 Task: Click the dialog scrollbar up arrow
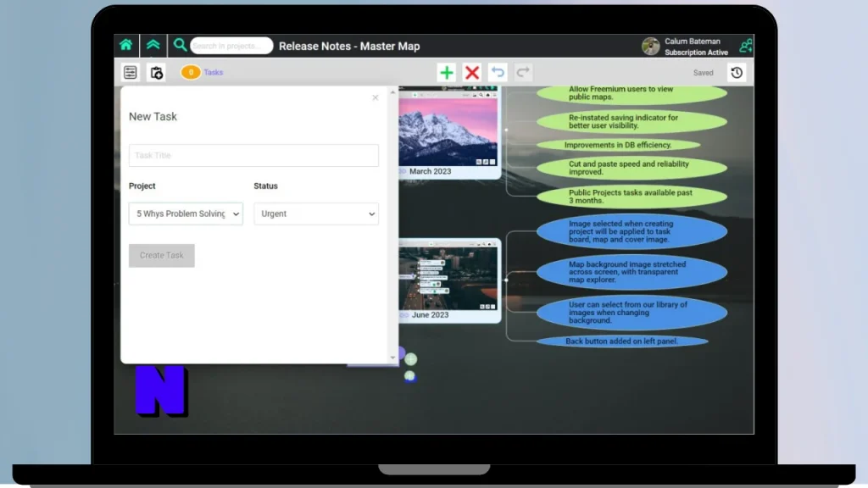393,92
